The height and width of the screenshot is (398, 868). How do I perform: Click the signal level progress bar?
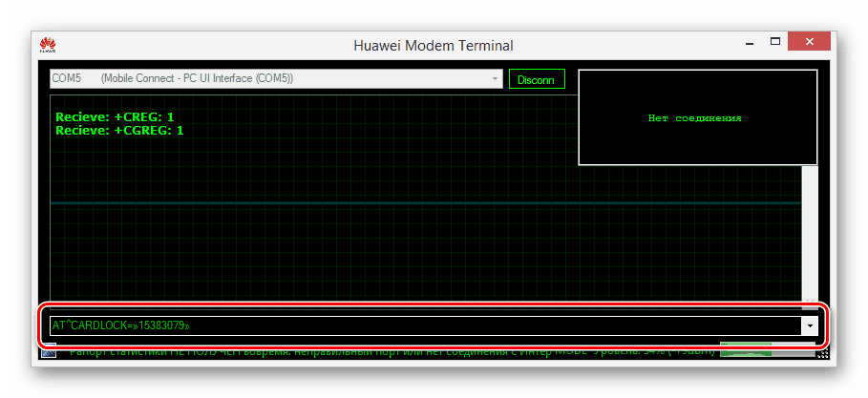(x=767, y=351)
